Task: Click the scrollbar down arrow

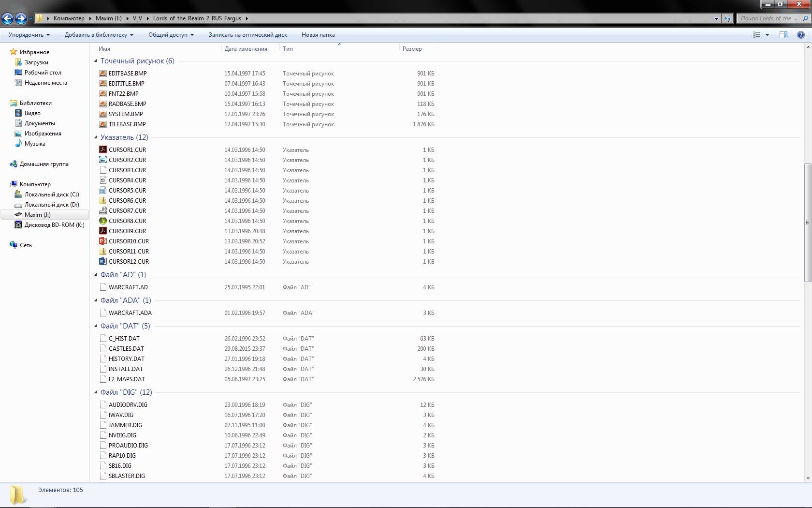Action: (x=808, y=478)
